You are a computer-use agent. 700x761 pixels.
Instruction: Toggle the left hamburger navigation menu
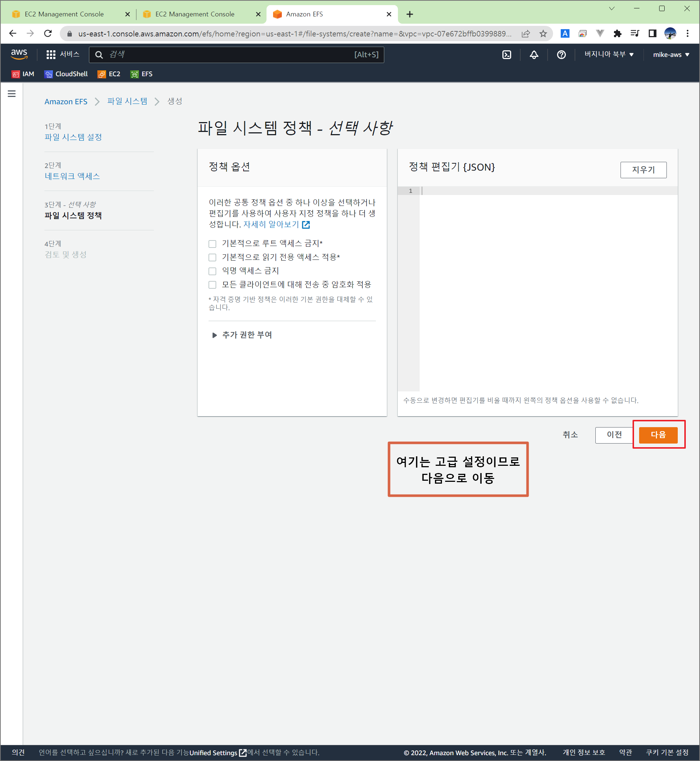click(x=12, y=94)
